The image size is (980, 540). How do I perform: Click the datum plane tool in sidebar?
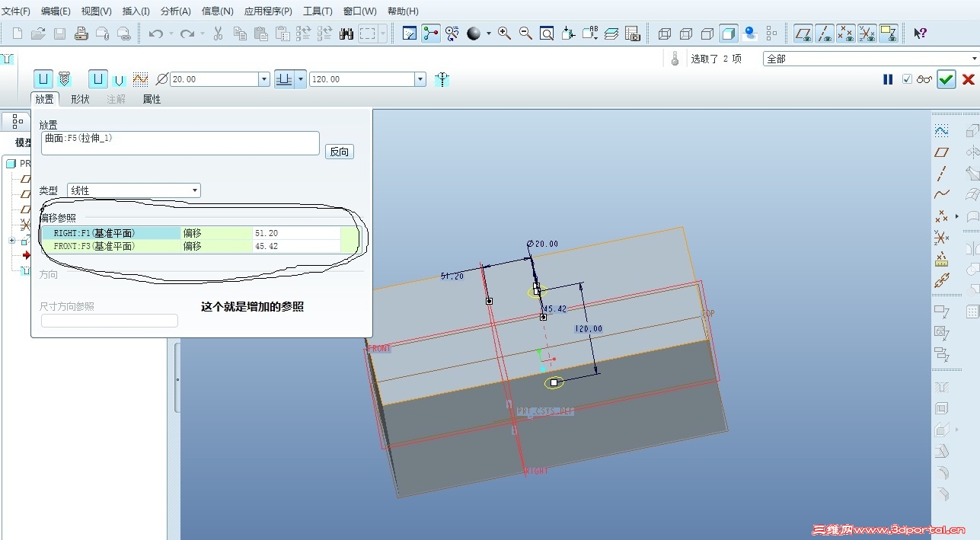(x=942, y=152)
